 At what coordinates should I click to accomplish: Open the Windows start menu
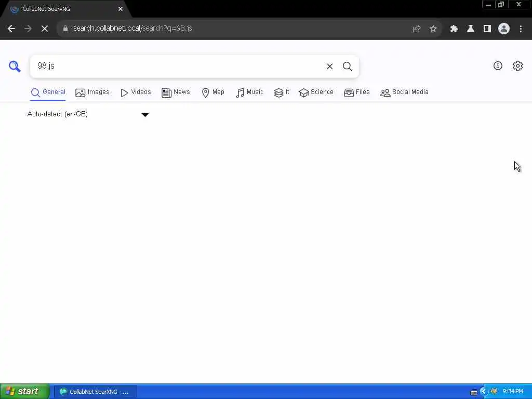pos(25,392)
